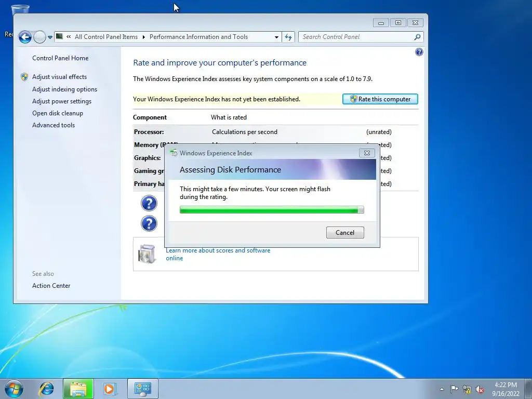Open Windows Media Player taskbar icon
Viewport: 532px width, 399px height.
(x=110, y=389)
